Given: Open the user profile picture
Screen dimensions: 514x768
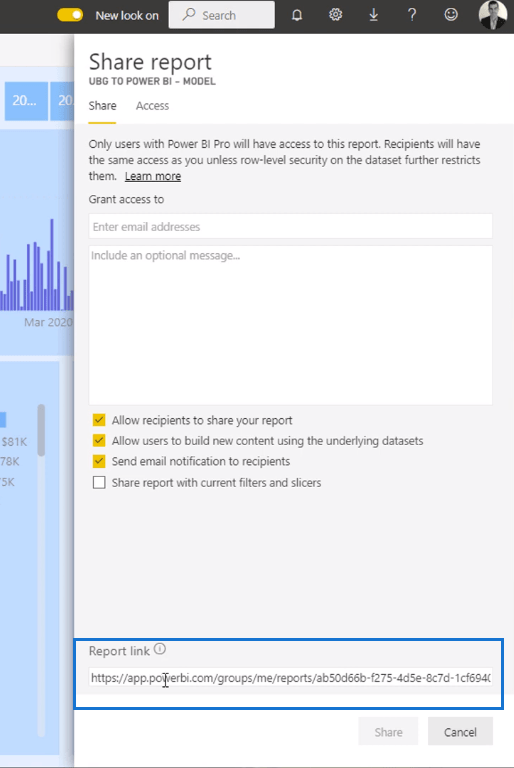Looking at the screenshot, I should (x=493, y=15).
